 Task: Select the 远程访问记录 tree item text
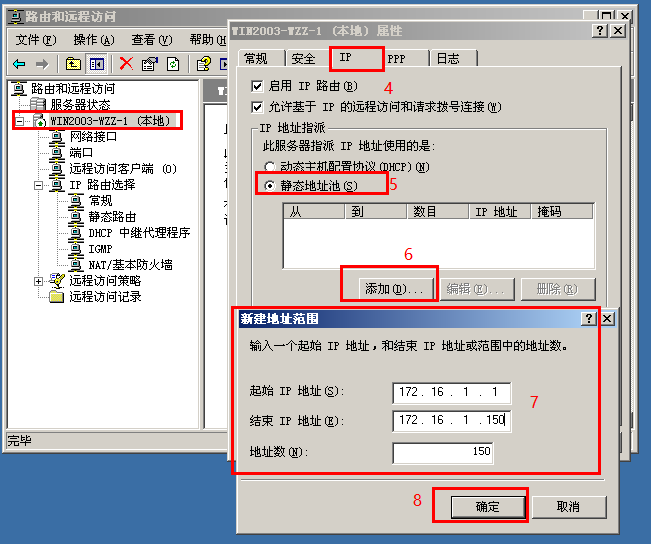[105, 297]
